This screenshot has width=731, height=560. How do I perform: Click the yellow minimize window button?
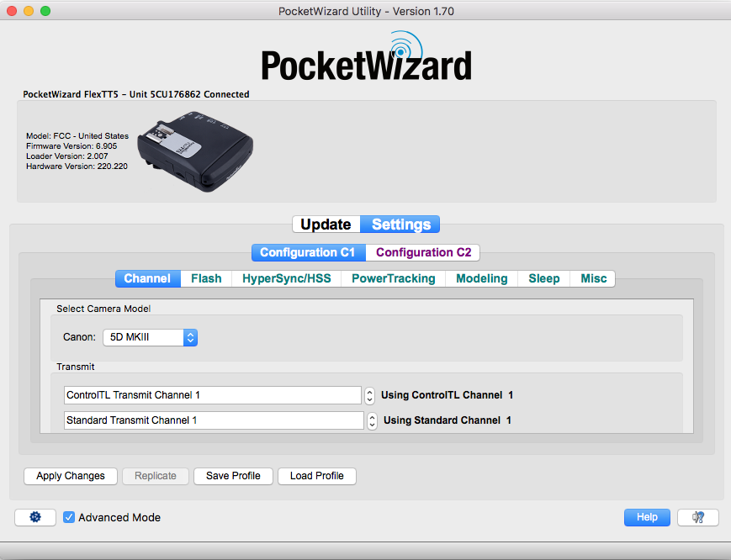[x=29, y=11]
